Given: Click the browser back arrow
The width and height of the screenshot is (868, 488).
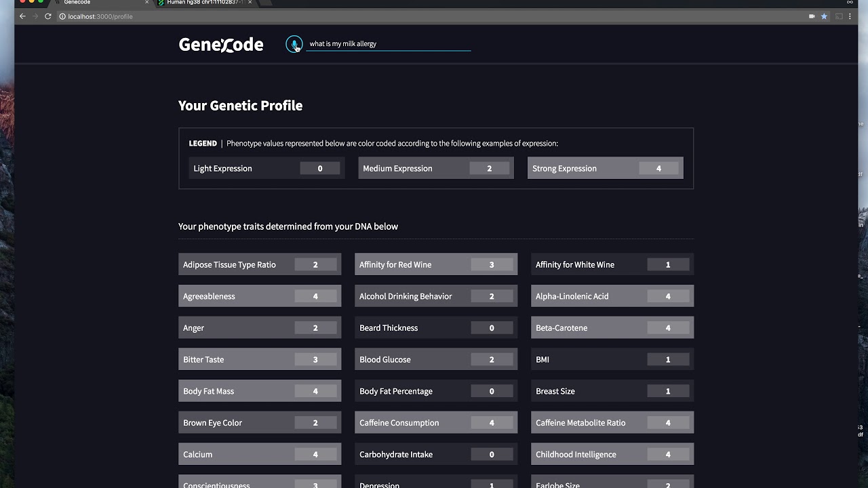Looking at the screenshot, I should [22, 16].
